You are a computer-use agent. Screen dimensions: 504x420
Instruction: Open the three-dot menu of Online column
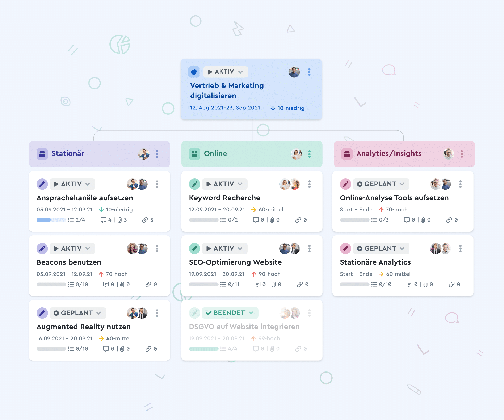coord(309,154)
